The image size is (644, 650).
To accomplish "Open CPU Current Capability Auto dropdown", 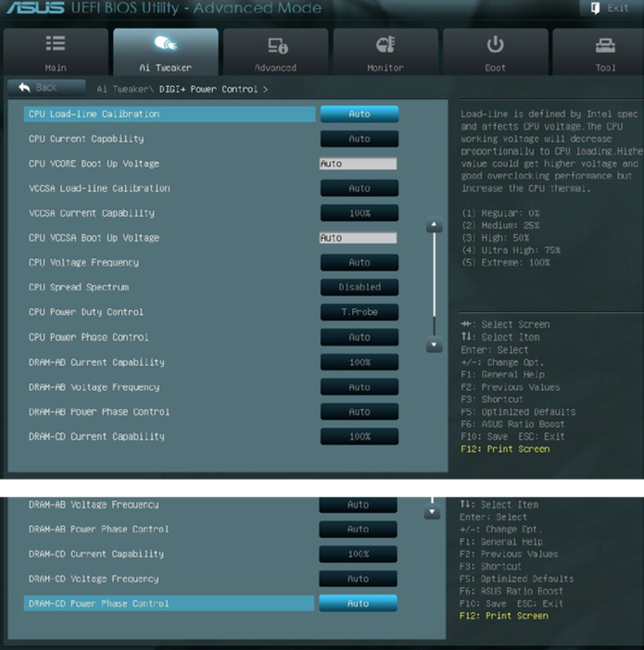I will (x=359, y=139).
